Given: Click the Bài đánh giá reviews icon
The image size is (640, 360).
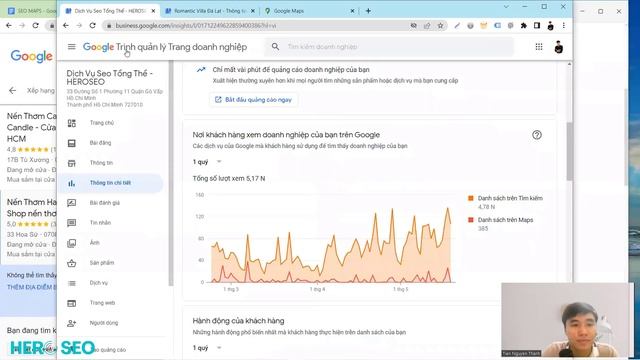Looking at the screenshot, I should [x=72, y=203].
